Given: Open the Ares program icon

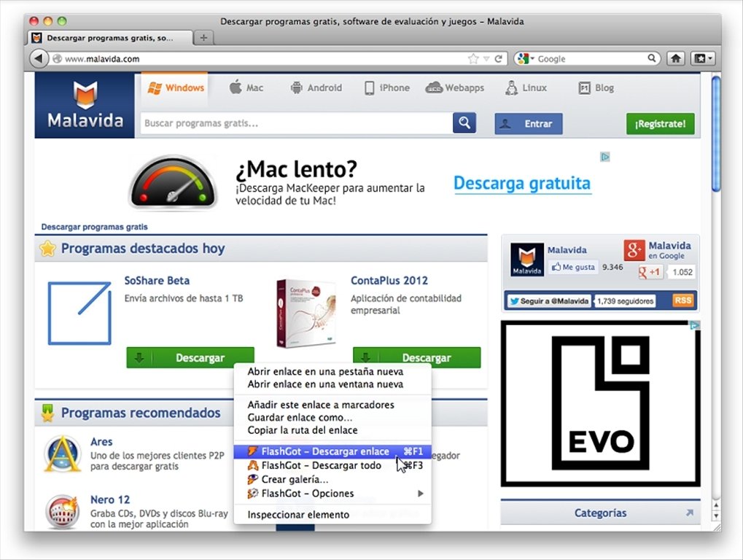Looking at the screenshot, I should point(62,454).
